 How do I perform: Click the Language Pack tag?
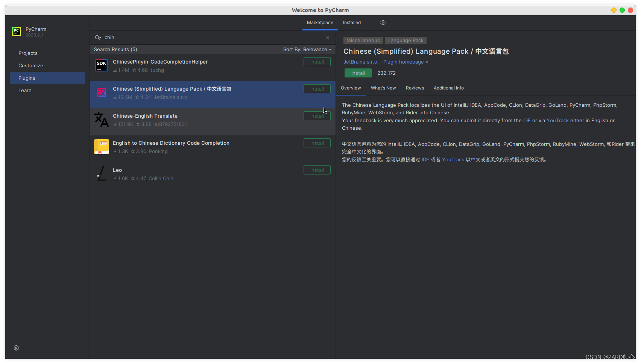[x=406, y=41]
